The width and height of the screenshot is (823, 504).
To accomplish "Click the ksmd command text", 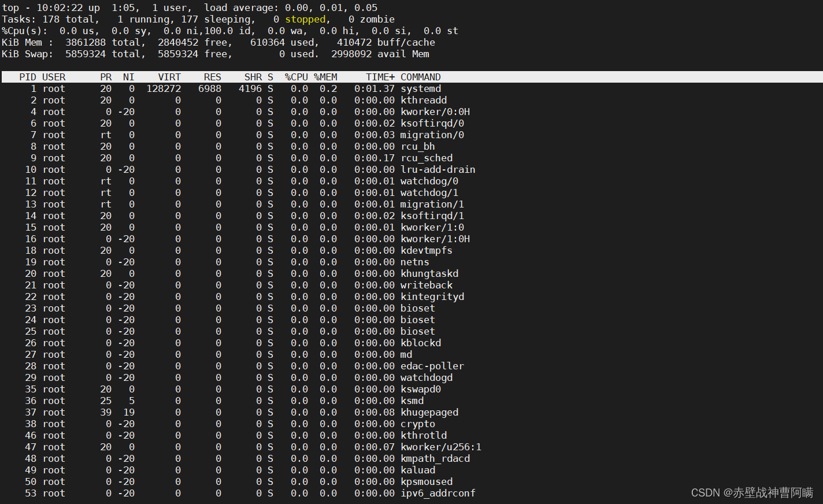I will [412, 401].
